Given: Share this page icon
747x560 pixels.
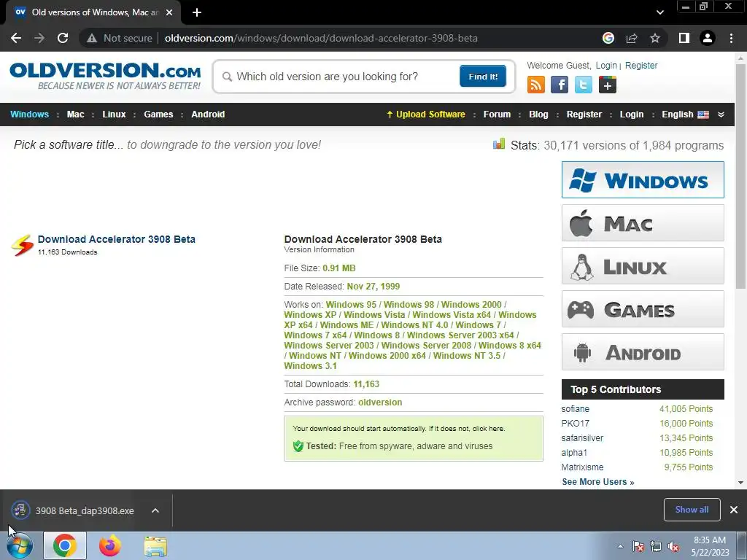Looking at the screenshot, I should [632, 38].
